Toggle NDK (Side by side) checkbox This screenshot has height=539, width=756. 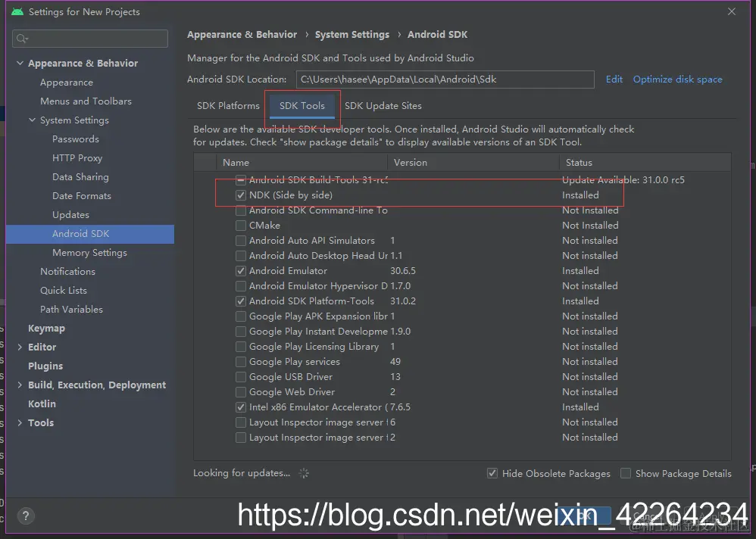(x=241, y=195)
